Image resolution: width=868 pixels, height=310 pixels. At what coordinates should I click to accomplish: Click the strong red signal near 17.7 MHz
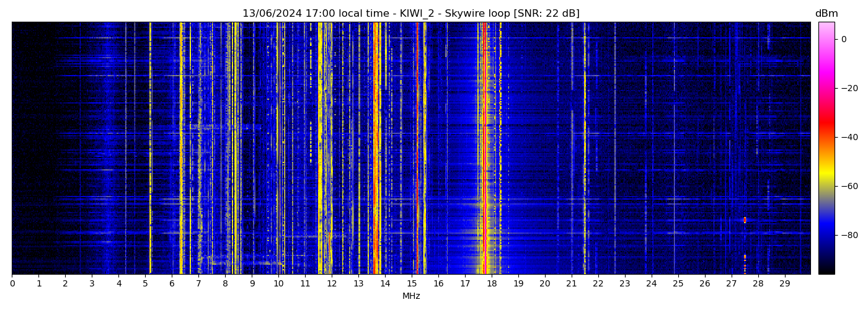pyautogui.click(x=484, y=149)
